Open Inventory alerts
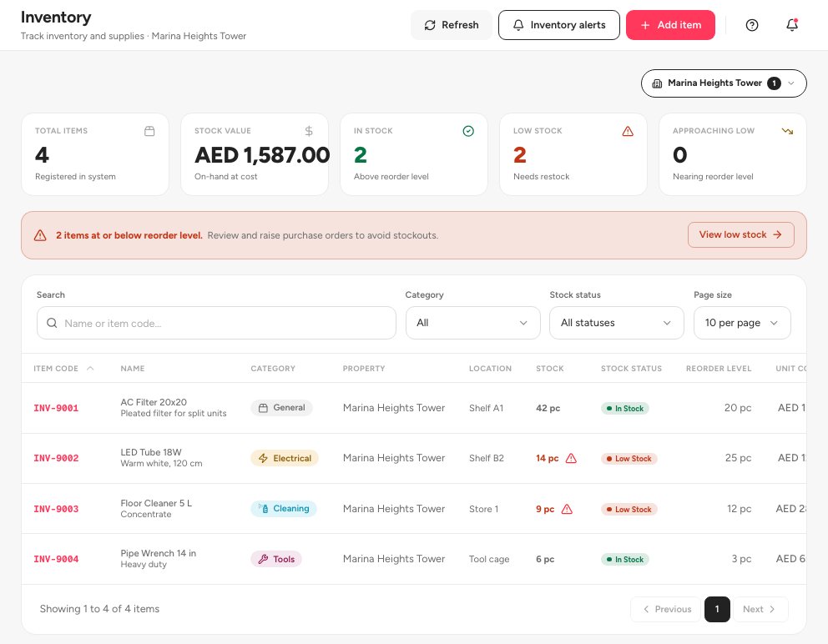 click(558, 25)
